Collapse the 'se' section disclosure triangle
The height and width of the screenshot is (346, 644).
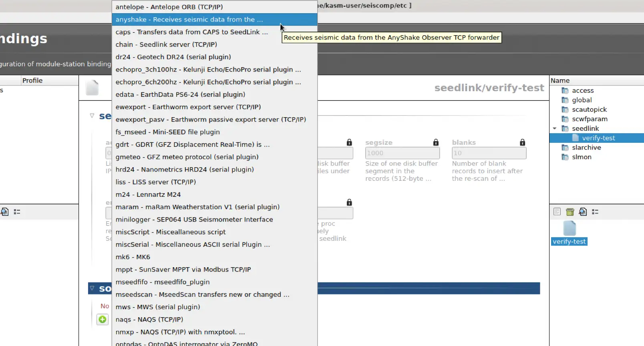pos(92,116)
